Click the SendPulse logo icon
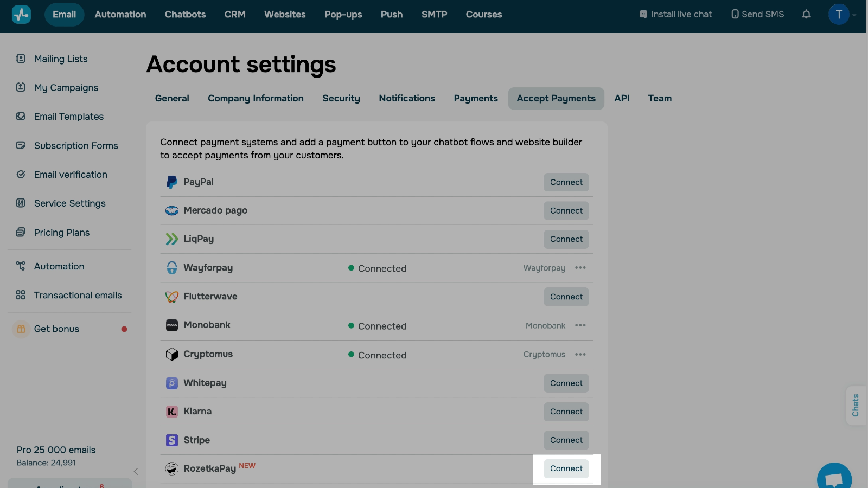The height and width of the screenshot is (488, 868). 21,15
